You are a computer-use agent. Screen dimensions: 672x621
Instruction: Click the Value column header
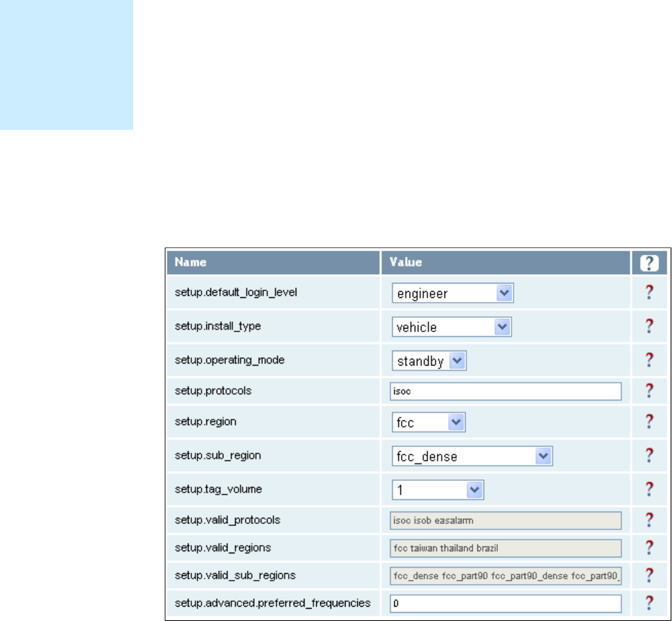pos(506,262)
